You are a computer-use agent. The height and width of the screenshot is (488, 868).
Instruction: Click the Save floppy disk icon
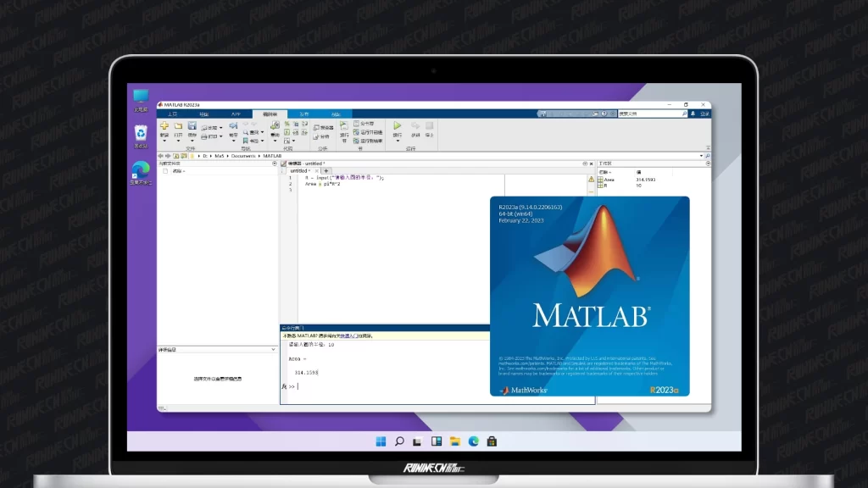click(192, 126)
